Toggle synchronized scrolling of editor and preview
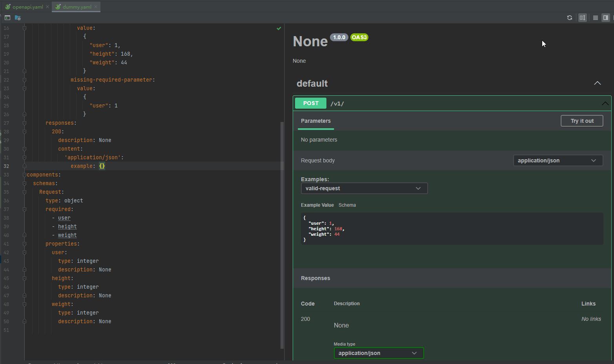The width and height of the screenshot is (614, 364). 583,18
